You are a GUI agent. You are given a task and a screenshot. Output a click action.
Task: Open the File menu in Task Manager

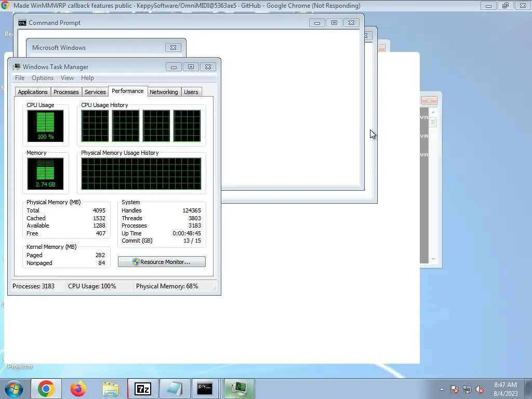coord(20,78)
